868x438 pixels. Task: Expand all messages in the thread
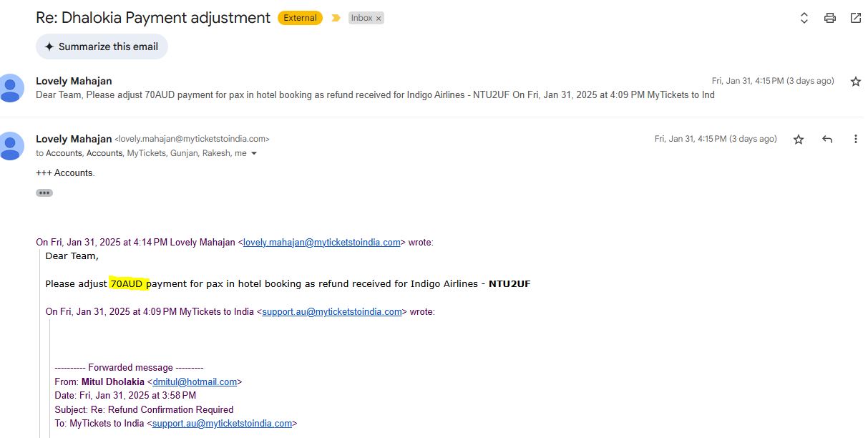pyautogui.click(x=804, y=18)
